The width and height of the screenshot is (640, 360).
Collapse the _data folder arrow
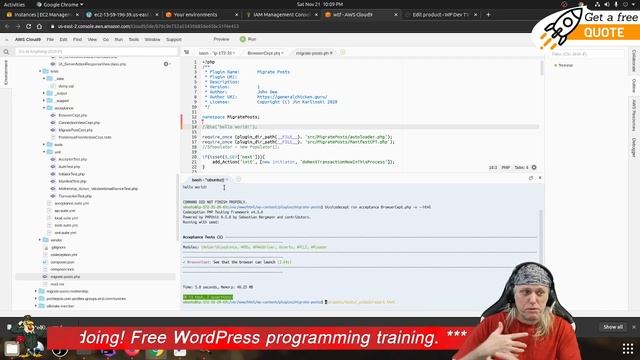point(44,78)
